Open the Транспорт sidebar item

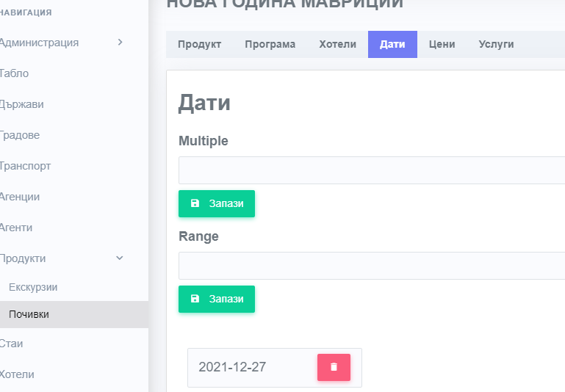click(x=26, y=166)
